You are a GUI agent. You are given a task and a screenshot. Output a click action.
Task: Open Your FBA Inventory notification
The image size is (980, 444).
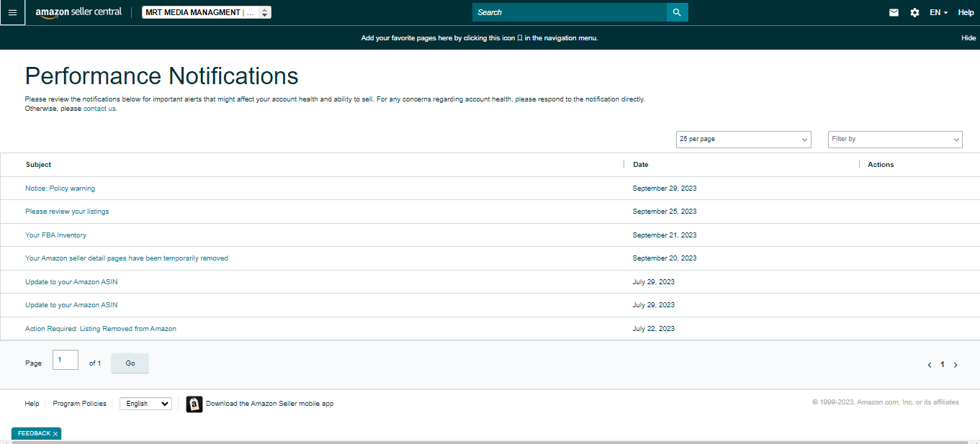click(x=55, y=235)
